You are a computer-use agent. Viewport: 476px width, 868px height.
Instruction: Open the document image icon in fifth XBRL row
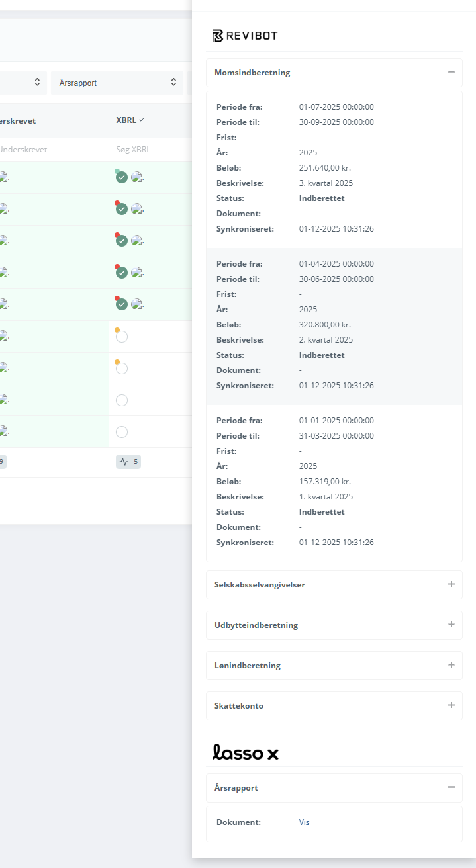tap(137, 304)
